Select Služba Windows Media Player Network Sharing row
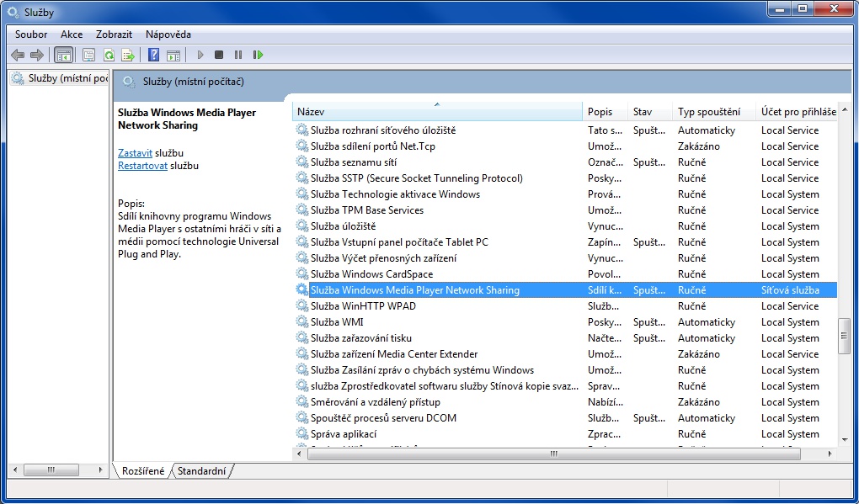859x504 pixels. pos(565,290)
